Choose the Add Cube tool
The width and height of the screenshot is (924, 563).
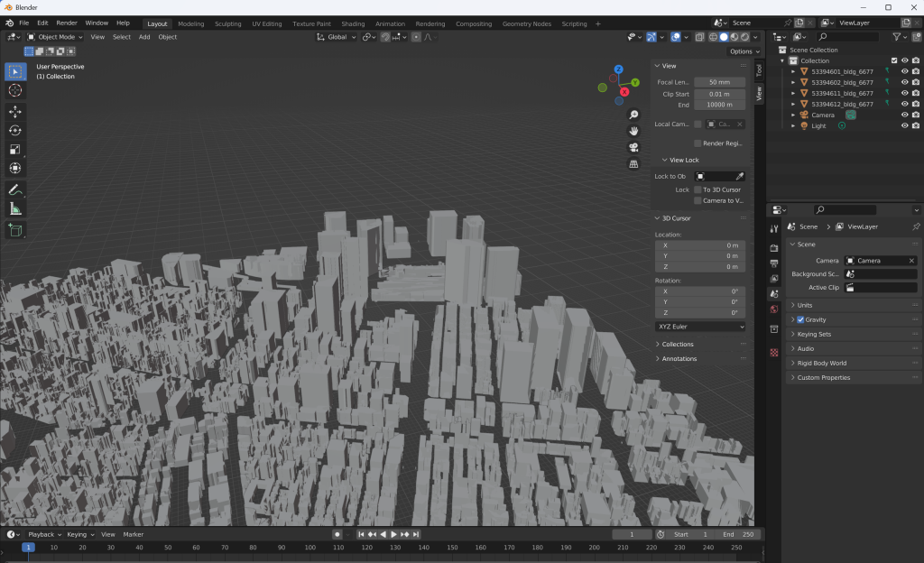click(x=15, y=230)
